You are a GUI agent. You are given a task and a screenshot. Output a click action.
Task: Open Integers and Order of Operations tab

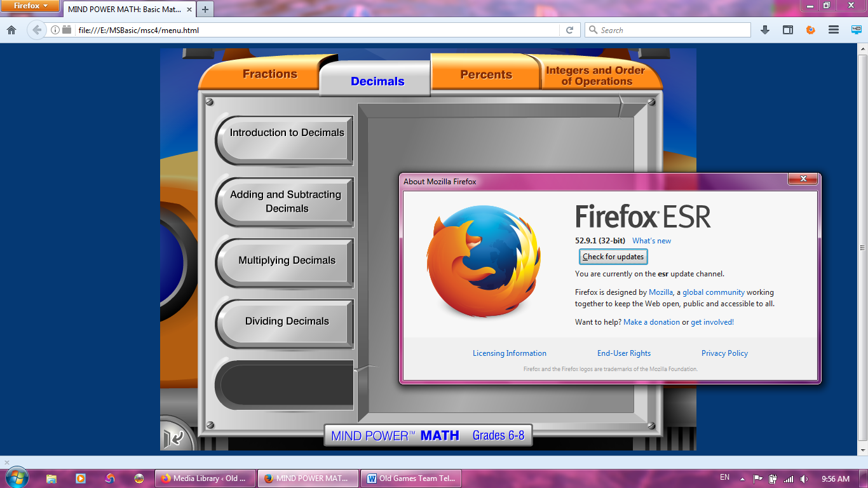point(595,76)
